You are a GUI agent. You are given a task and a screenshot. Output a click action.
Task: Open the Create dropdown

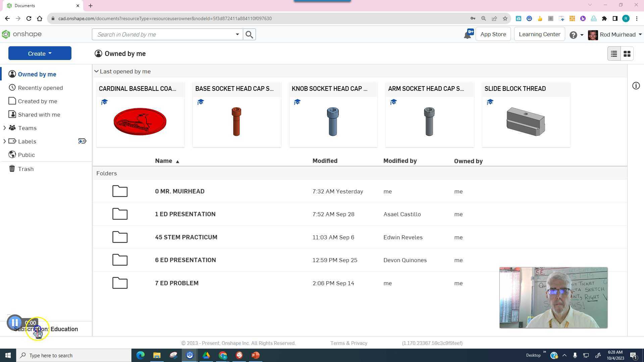pos(40,54)
